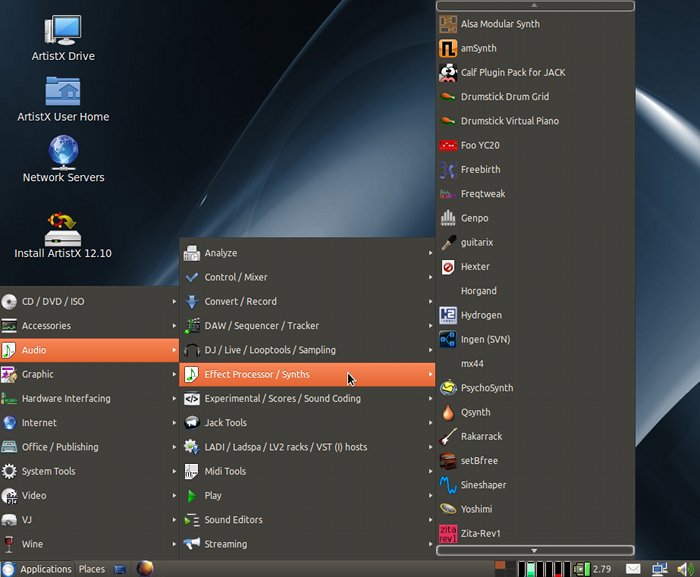Viewport: 700px width, 577px height.
Task: Click the scroll-up arrow of synth list
Action: pyautogui.click(x=535, y=6)
